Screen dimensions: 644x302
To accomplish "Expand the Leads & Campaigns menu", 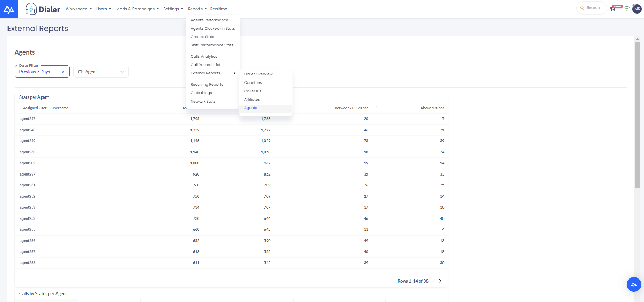I will point(137,9).
